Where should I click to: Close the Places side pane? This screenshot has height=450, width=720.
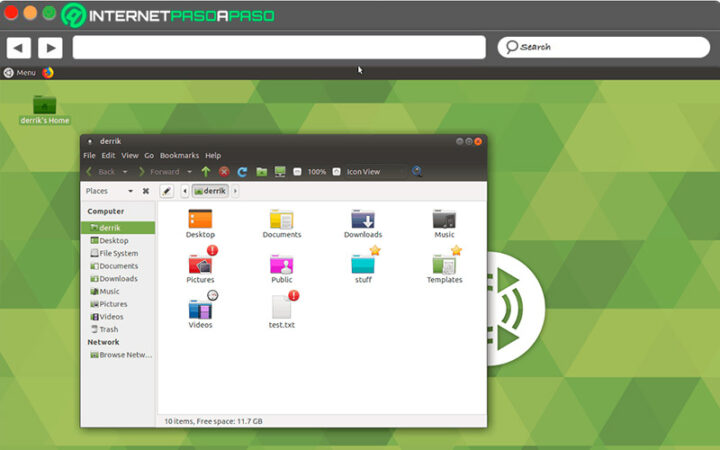coord(146,191)
